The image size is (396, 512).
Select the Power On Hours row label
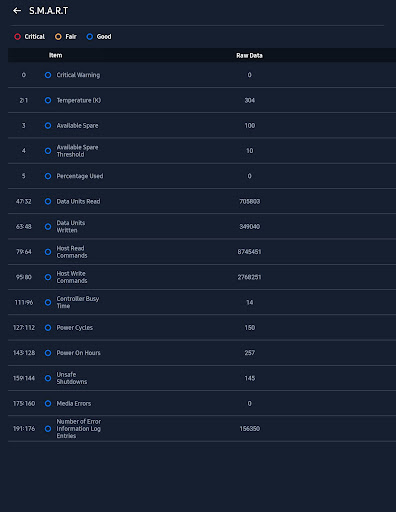(78, 353)
